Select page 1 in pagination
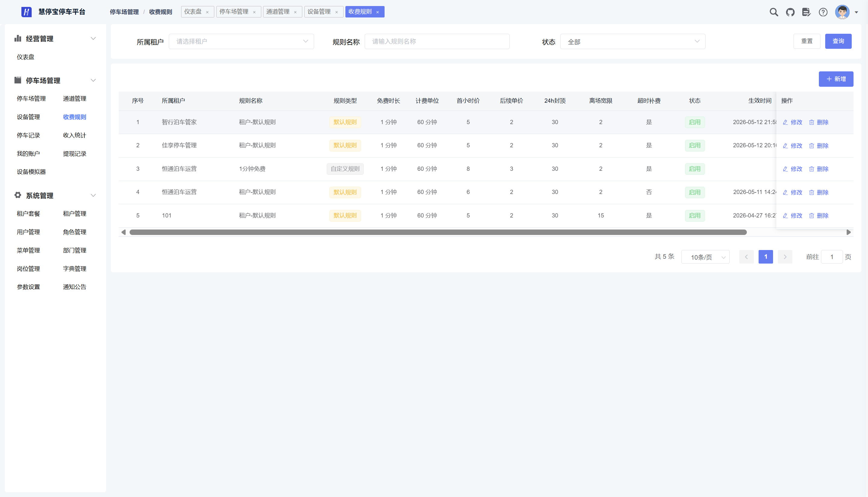 [766, 257]
